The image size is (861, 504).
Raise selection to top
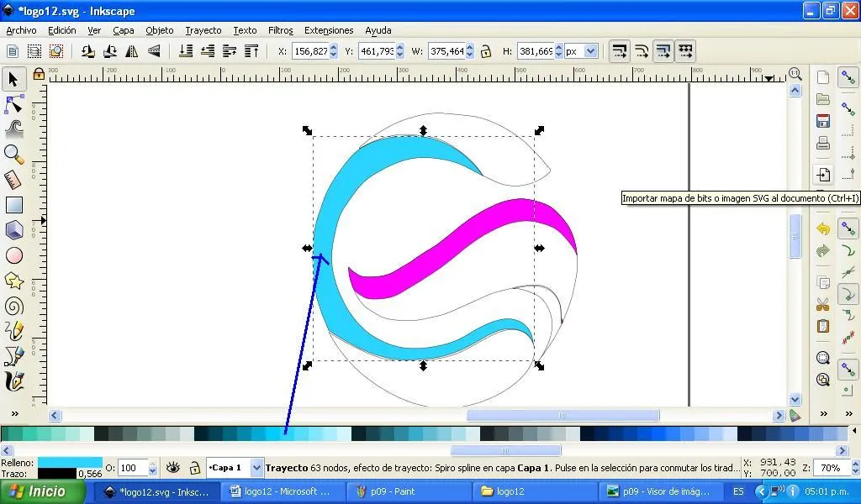click(251, 51)
